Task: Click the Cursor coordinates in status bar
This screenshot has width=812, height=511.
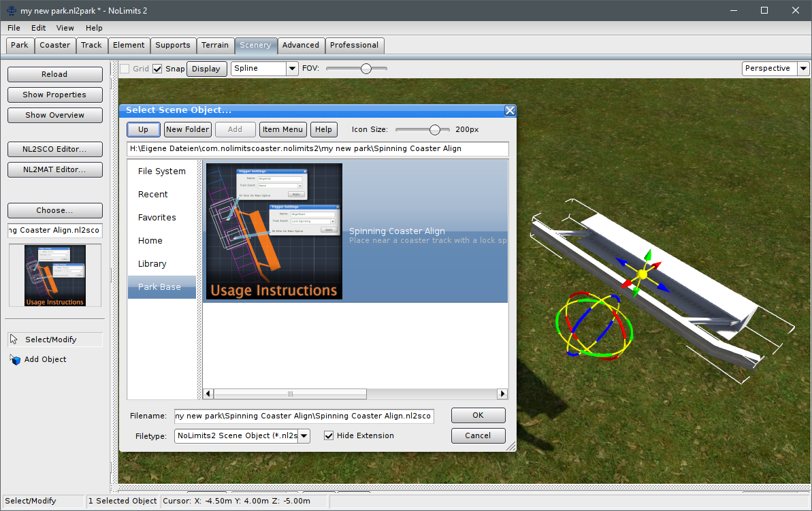Action: (x=237, y=501)
